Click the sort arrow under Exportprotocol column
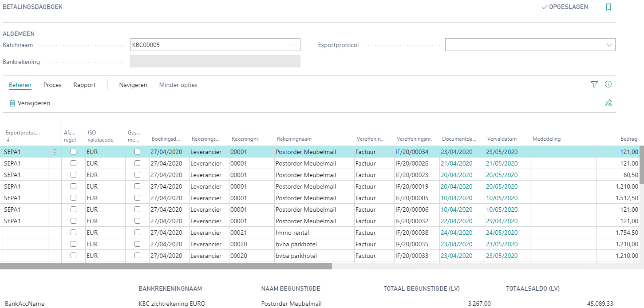 click(x=8, y=139)
